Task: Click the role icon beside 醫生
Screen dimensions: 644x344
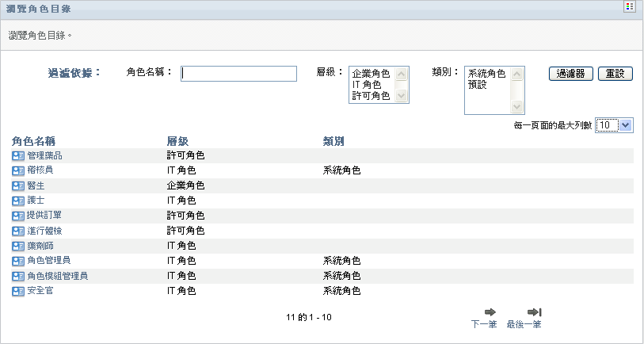Action: click(18, 185)
